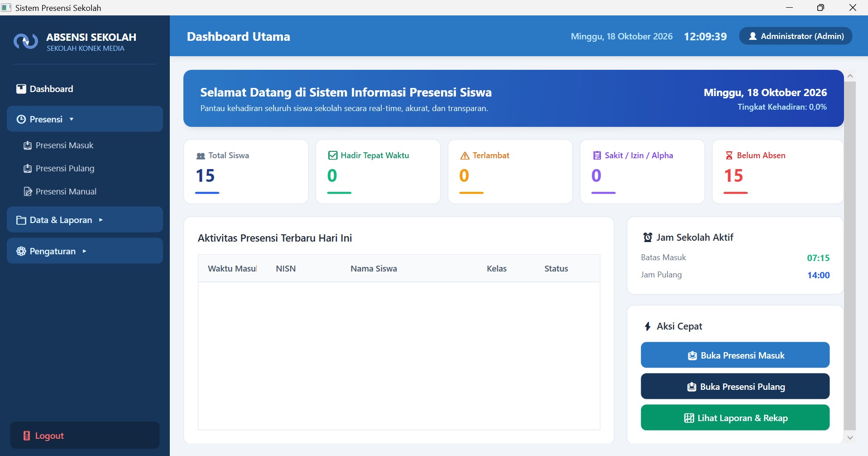This screenshot has height=456, width=868.
Task: Click the user icon next to Administrator
Action: point(753,36)
